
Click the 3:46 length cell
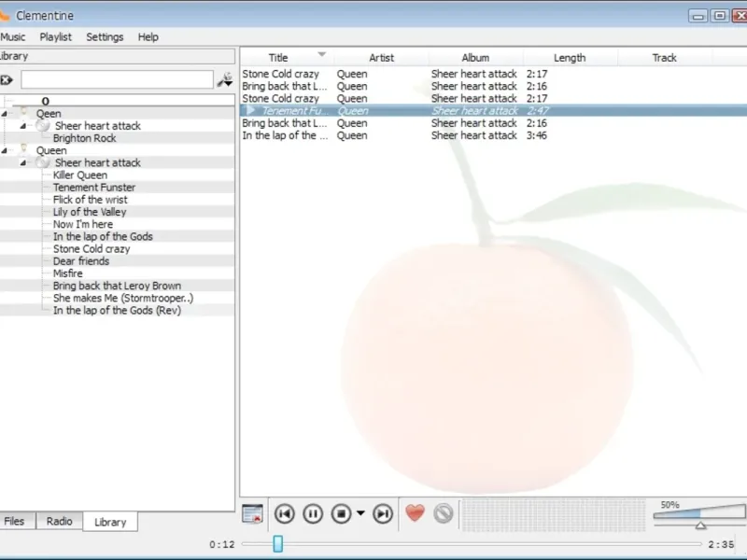pyautogui.click(x=537, y=135)
